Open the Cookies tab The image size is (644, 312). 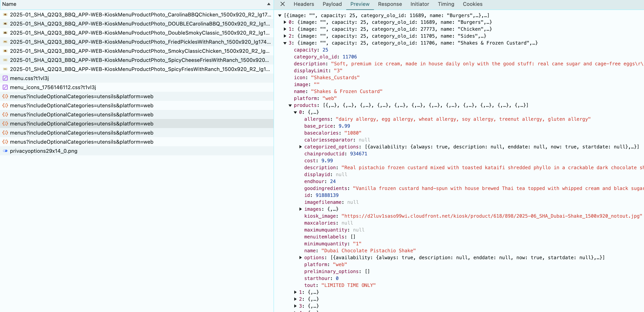point(472,4)
